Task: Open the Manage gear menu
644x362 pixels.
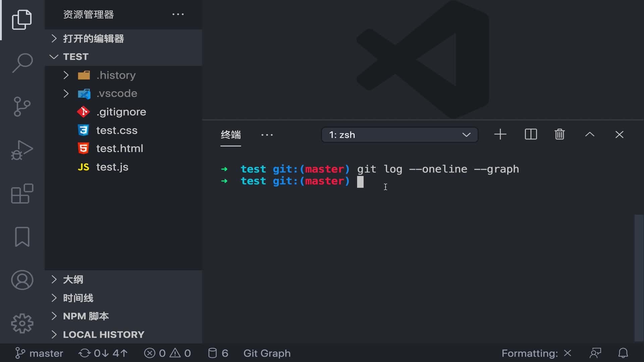Action: pyautogui.click(x=22, y=323)
